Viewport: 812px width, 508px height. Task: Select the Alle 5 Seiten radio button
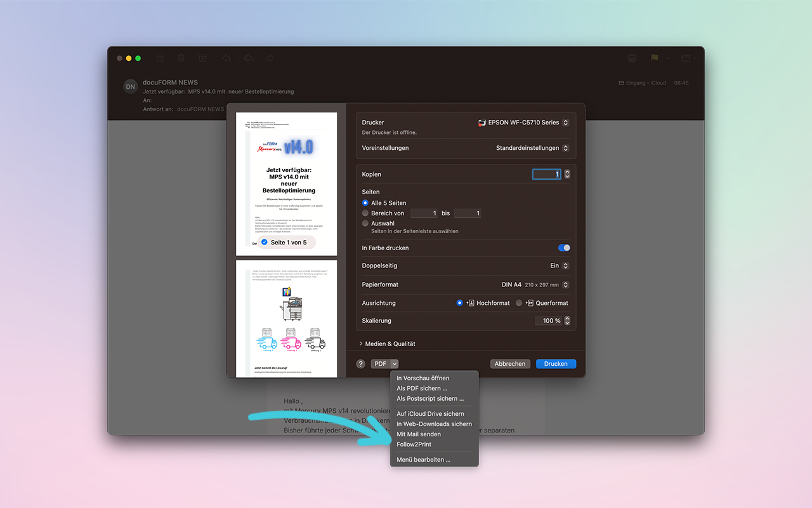(x=365, y=203)
